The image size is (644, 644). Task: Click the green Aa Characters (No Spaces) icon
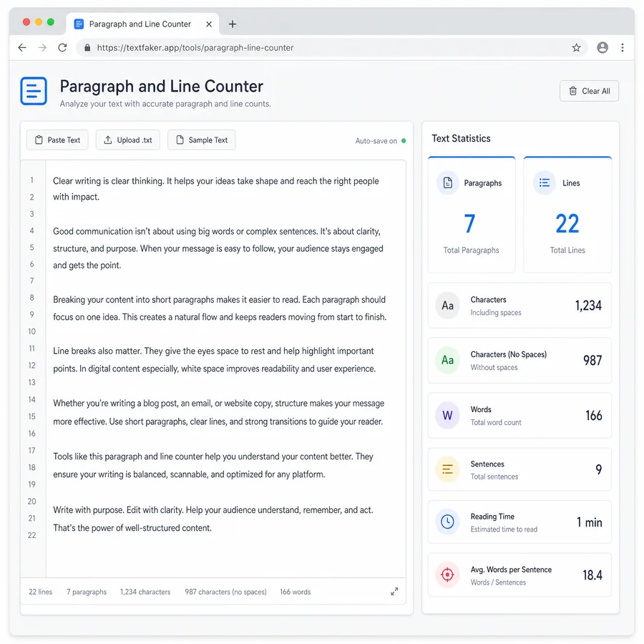click(x=447, y=360)
